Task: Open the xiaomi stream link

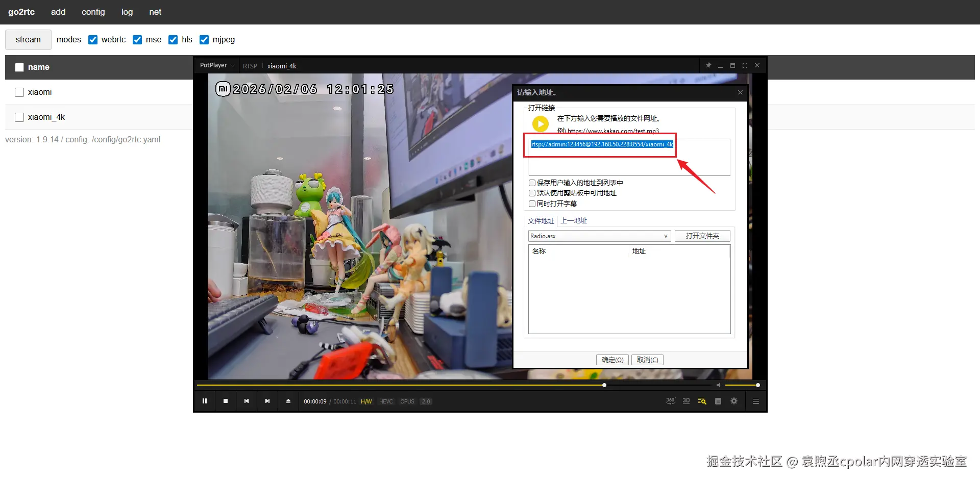Action: point(40,92)
